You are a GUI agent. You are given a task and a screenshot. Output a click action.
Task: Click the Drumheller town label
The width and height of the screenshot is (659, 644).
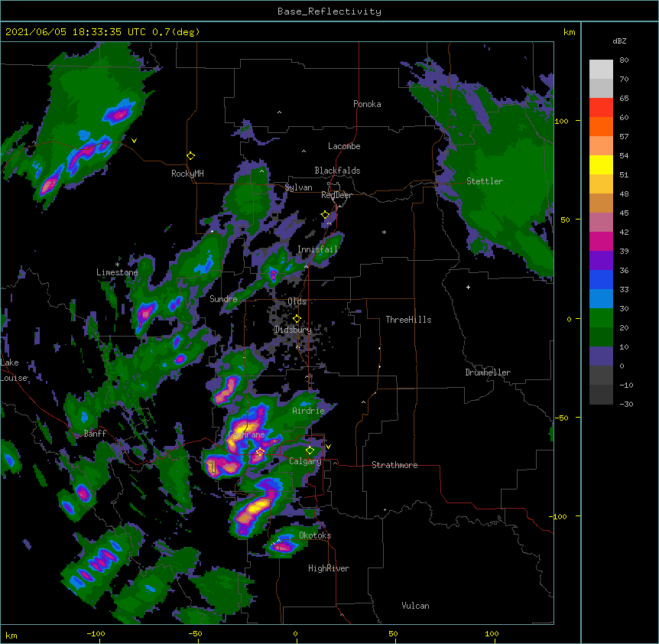point(488,372)
